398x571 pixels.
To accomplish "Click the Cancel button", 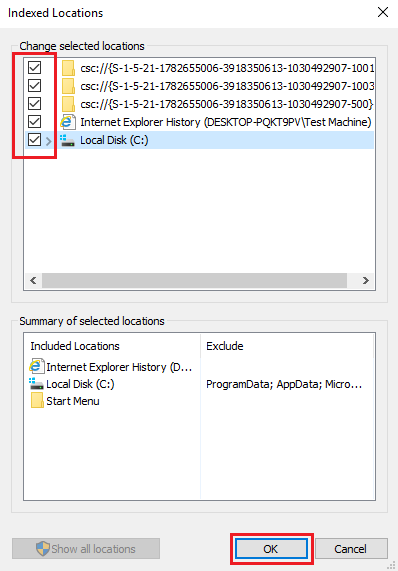I will [x=351, y=549].
